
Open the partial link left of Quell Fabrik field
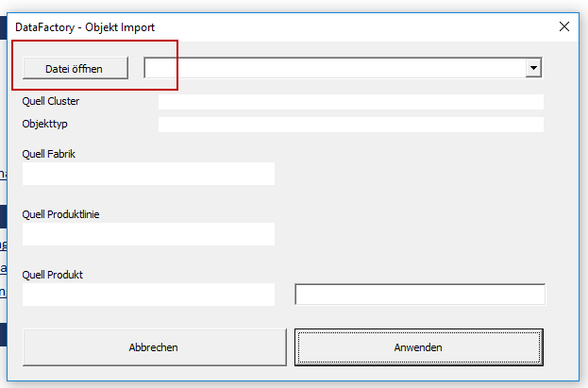click(x=3, y=174)
